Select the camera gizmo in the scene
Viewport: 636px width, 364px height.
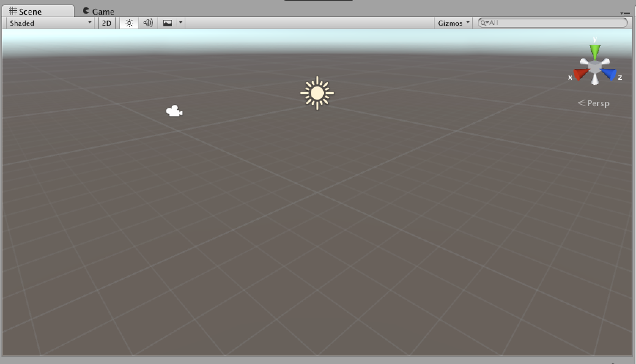point(174,111)
